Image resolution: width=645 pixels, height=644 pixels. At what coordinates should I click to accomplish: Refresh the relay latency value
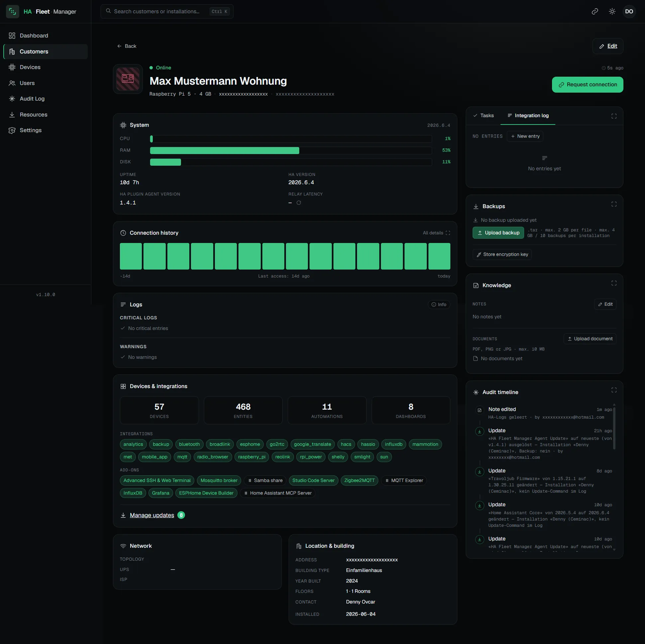click(x=299, y=203)
